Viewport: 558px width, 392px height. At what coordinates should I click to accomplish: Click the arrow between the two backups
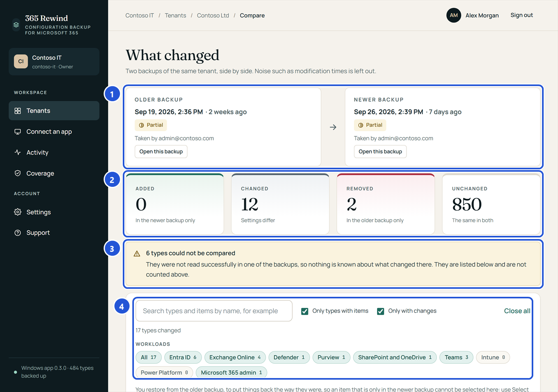(x=333, y=127)
